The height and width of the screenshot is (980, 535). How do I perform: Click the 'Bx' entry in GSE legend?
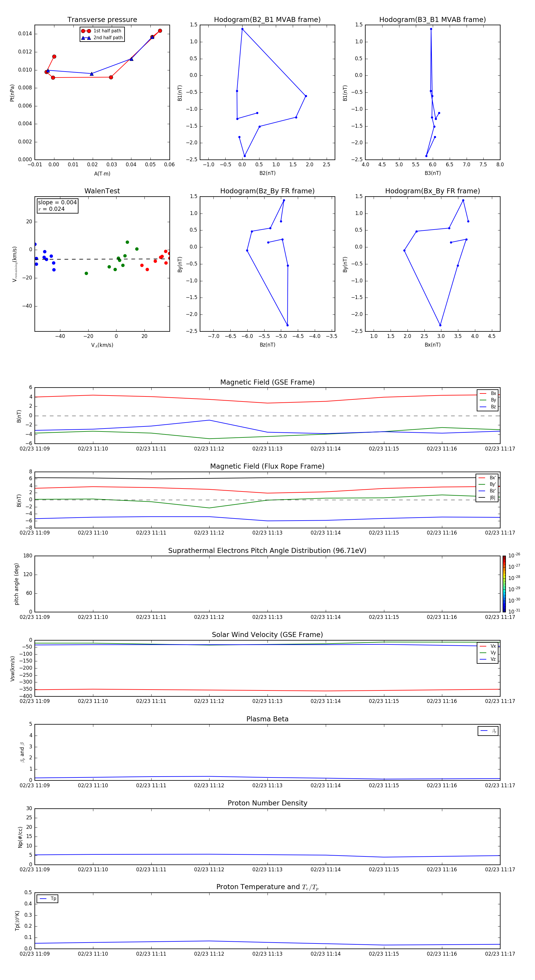(488, 393)
